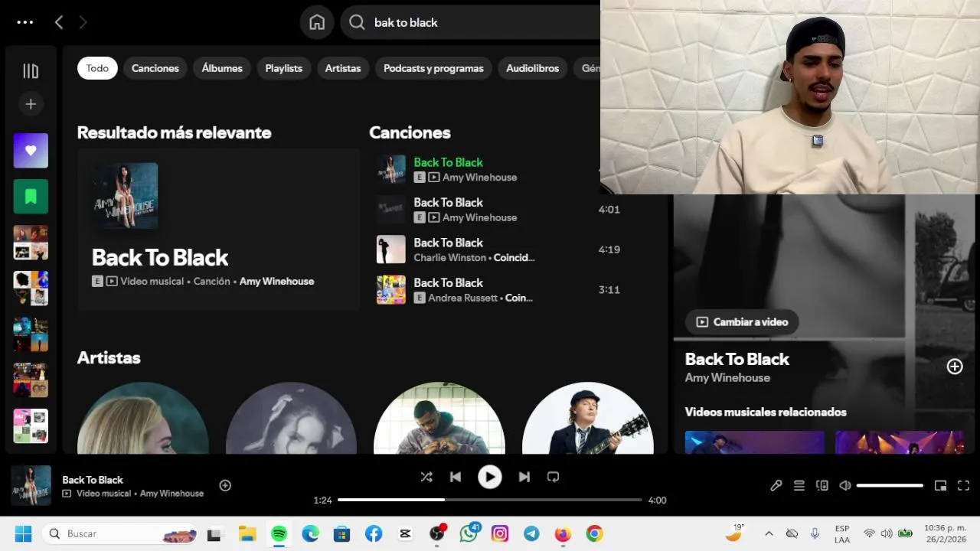
Task: Toggle shuffle playback
Action: (x=426, y=477)
